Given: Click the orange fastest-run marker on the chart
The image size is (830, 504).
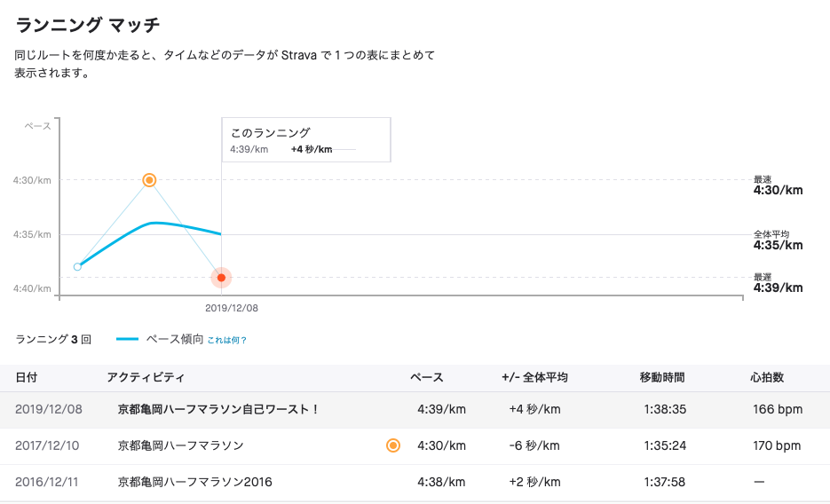Looking at the screenshot, I should pyautogui.click(x=149, y=180).
